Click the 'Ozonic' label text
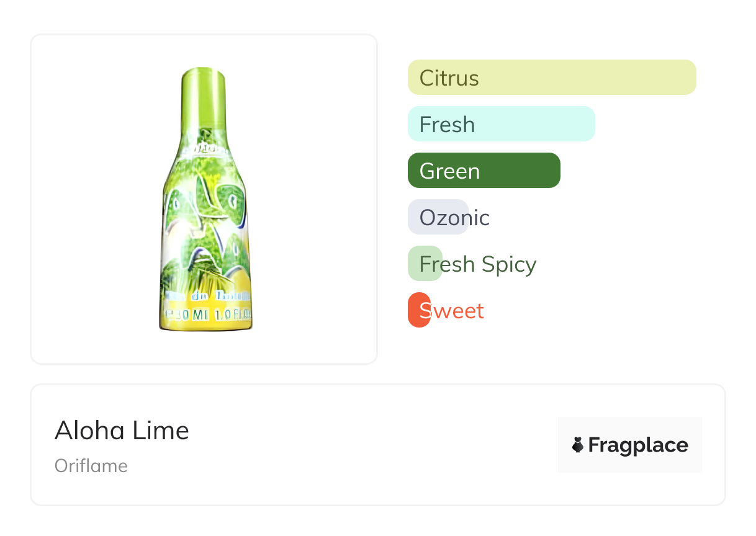Screen dimensions: 756x536 (x=454, y=218)
